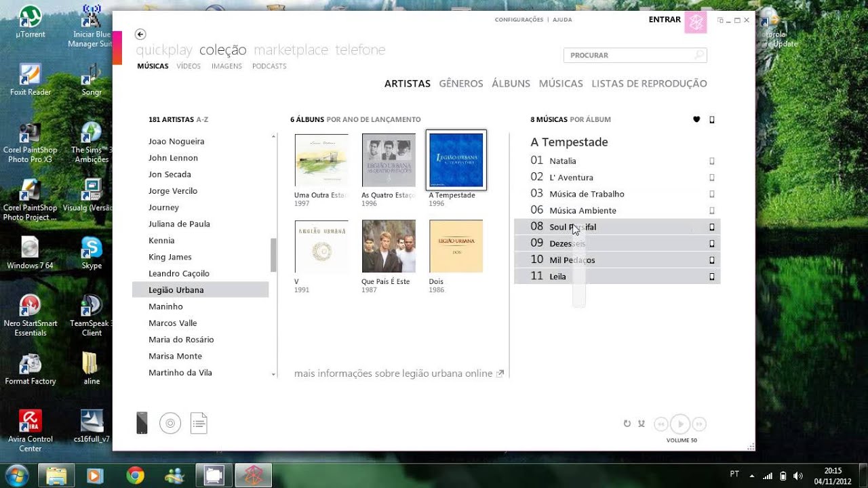Open the pink profile tile next to ENTRAR

click(696, 22)
